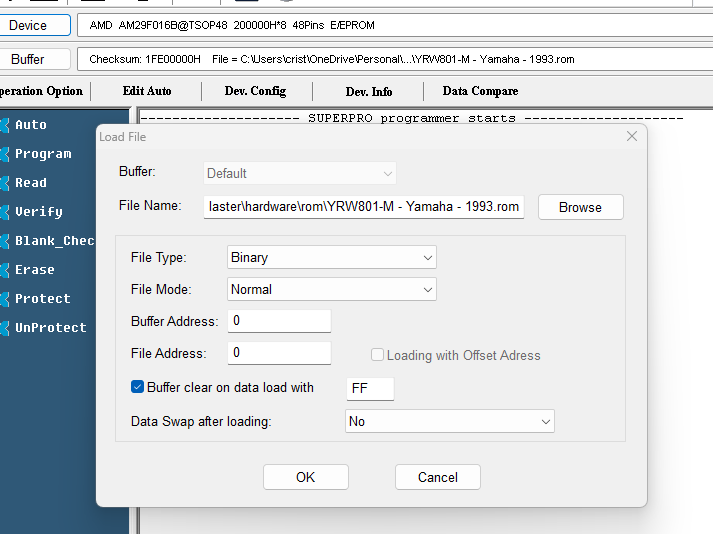Open Data Swap after loading dropdown

pyautogui.click(x=449, y=421)
